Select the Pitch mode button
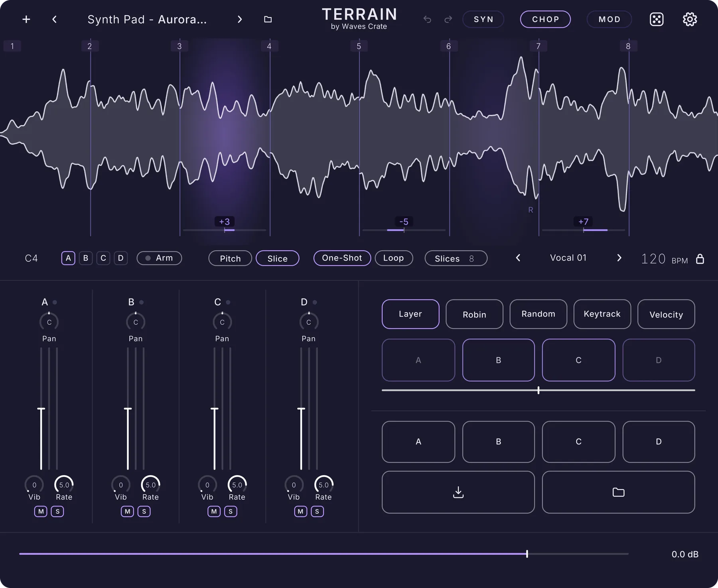This screenshot has height=588, width=718. coord(230,258)
